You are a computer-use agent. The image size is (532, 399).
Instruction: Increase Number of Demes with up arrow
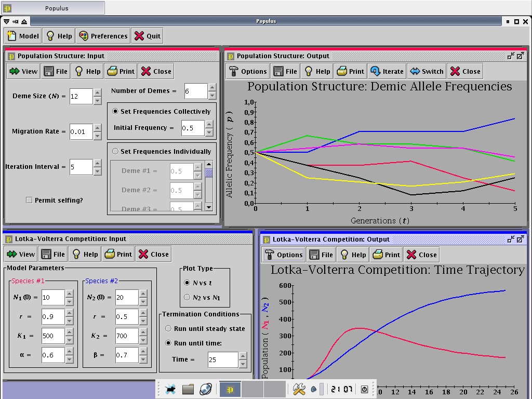[212, 87]
